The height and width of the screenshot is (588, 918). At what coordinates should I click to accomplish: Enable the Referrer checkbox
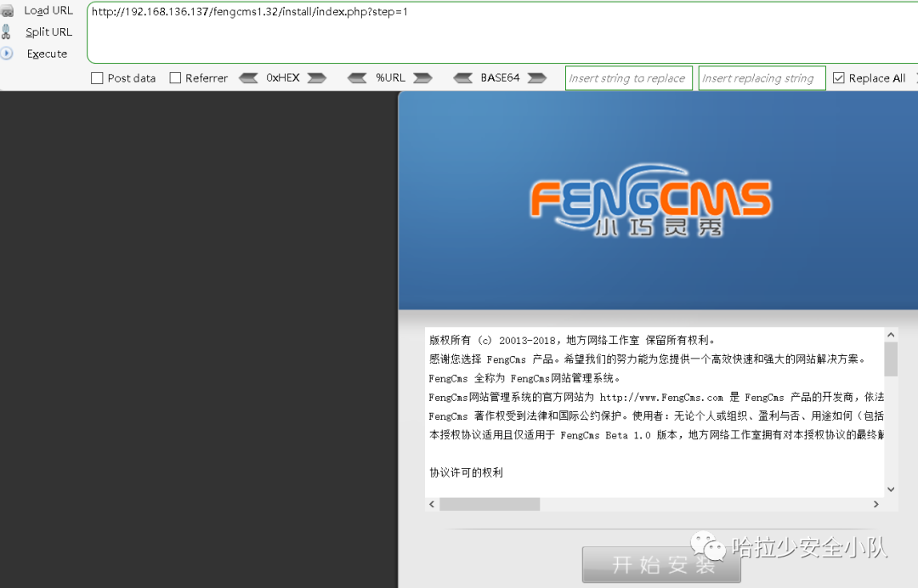pyautogui.click(x=175, y=78)
